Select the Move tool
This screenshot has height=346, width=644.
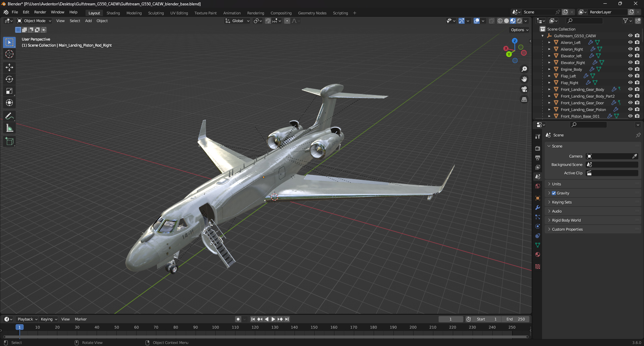pos(9,67)
